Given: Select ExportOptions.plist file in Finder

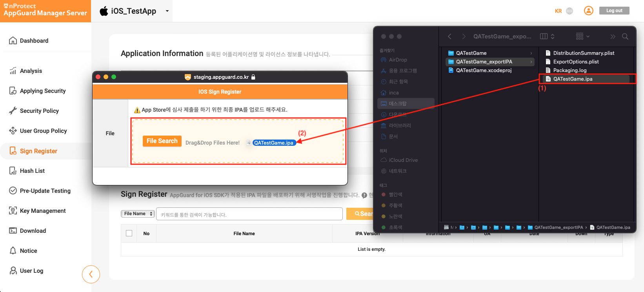Looking at the screenshot, I should point(576,62).
